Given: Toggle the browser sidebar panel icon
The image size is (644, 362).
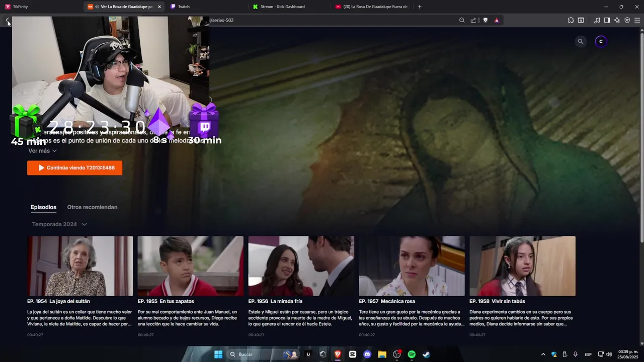Looking at the screenshot, I should coord(607,20).
